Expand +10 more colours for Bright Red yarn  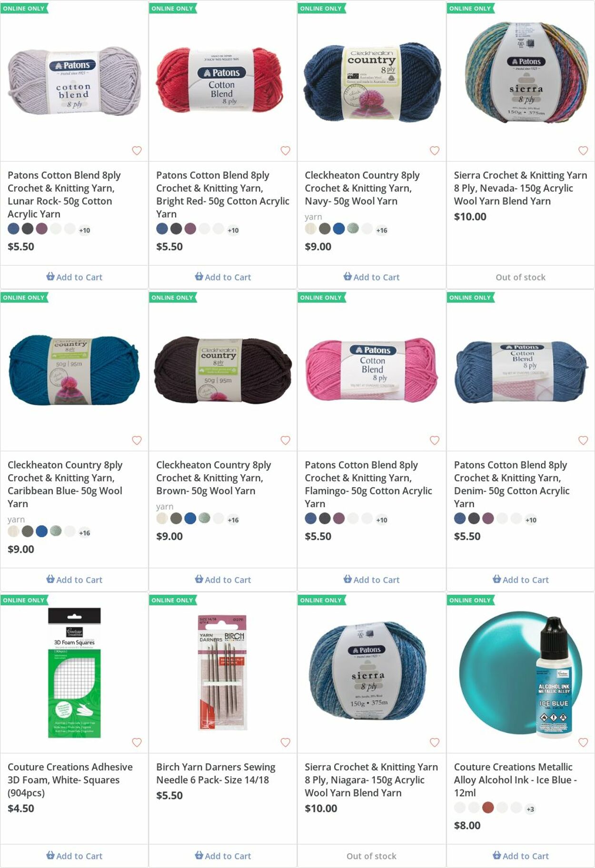tap(233, 230)
